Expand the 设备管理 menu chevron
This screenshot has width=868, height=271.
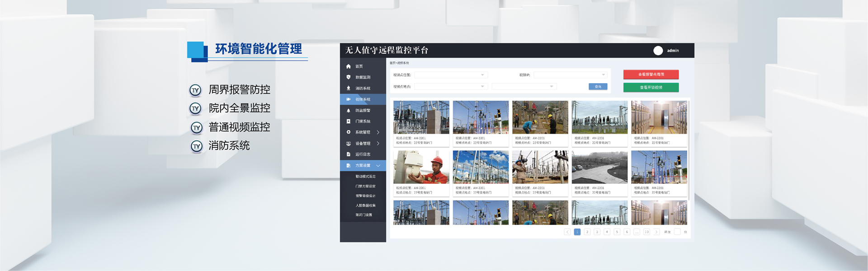point(378,144)
